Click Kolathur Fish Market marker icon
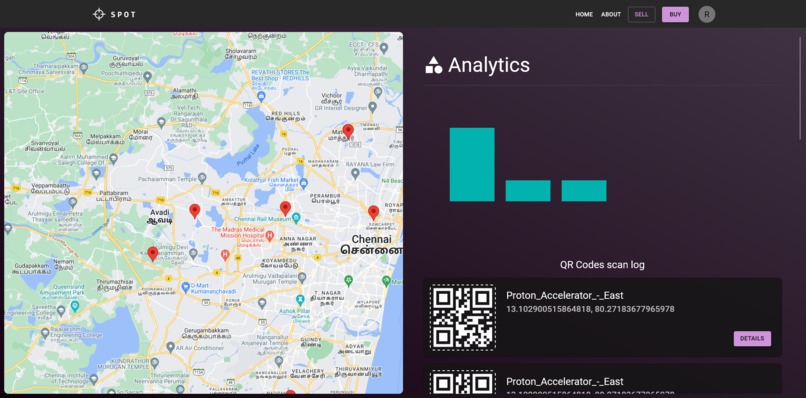Image resolution: width=806 pixels, height=398 pixels. 304,183
